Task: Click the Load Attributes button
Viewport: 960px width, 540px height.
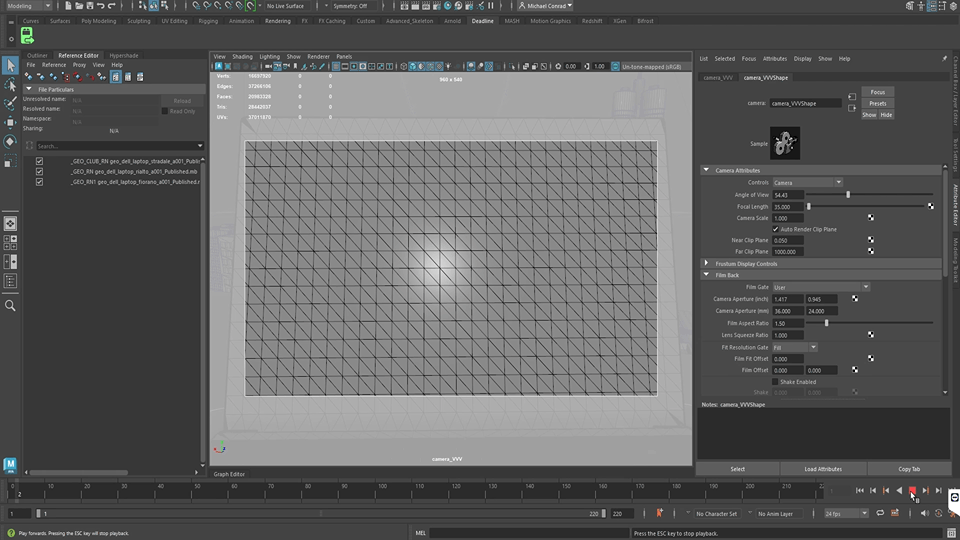Action: (822, 468)
